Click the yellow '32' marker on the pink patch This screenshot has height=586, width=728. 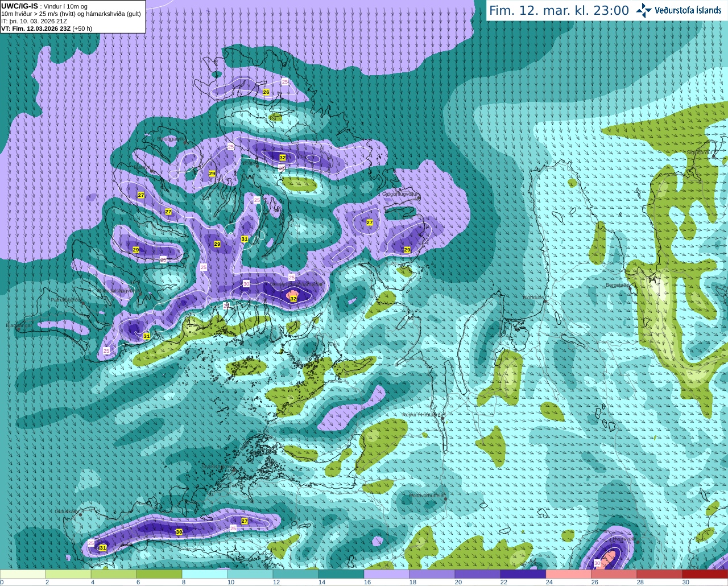[x=293, y=298]
